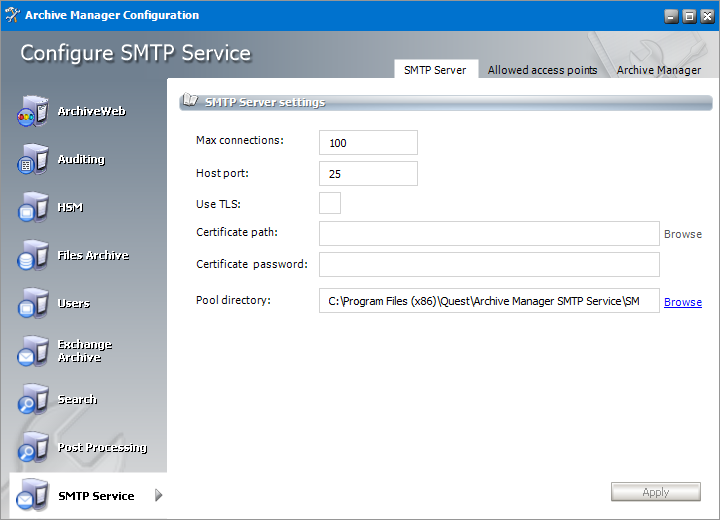Switch to the Allowed access points tab

tap(542, 70)
